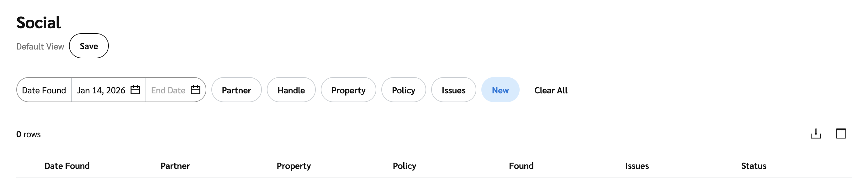868x183 pixels.
Task: Sort by Status column header
Action: (754, 166)
